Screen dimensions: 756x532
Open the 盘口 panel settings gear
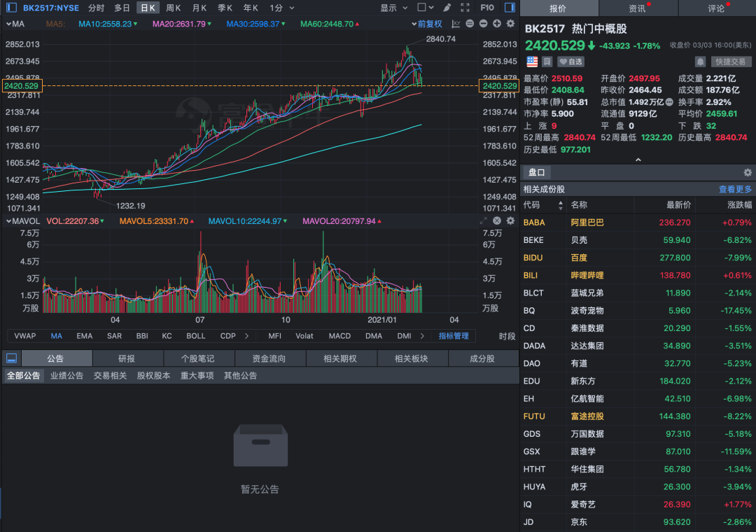coord(748,172)
